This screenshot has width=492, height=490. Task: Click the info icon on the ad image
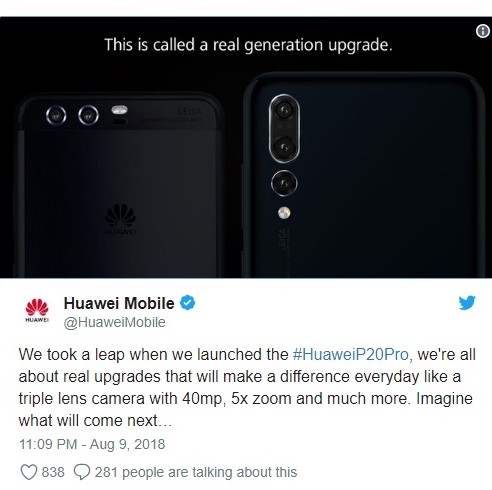pos(482,31)
